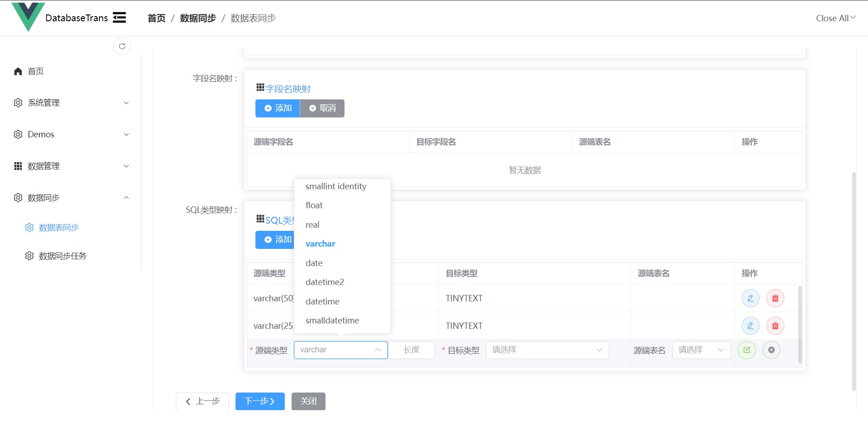Click the gear icon for 数据同步

[x=18, y=198]
